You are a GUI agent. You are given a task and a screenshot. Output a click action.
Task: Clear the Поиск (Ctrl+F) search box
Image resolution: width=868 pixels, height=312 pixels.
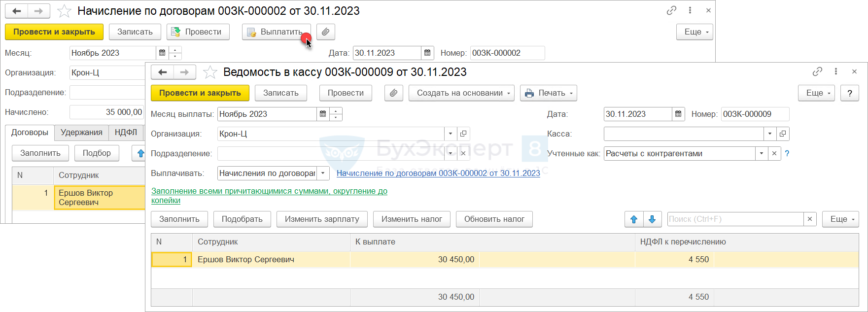point(810,219)
